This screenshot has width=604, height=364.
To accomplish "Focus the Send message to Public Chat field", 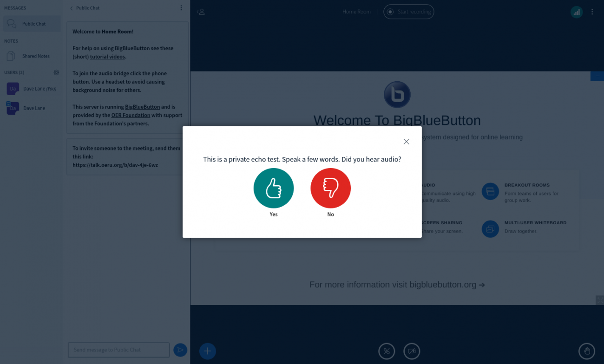I will (118, 350).
